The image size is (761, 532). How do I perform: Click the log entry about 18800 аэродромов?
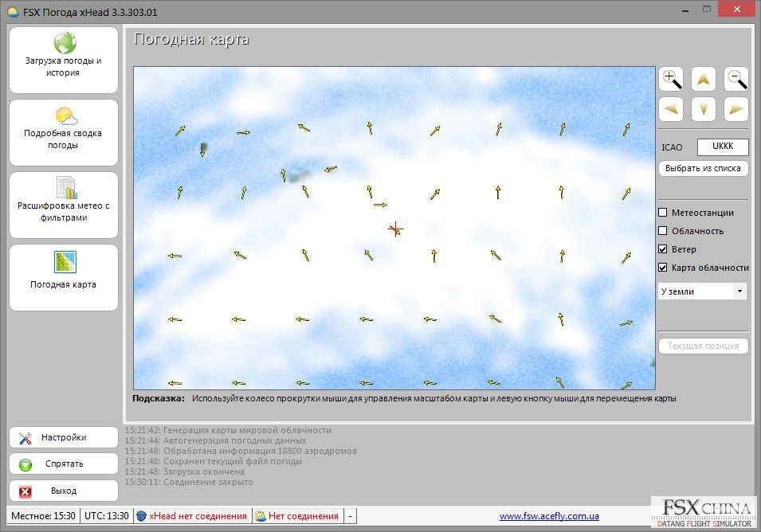241,451
